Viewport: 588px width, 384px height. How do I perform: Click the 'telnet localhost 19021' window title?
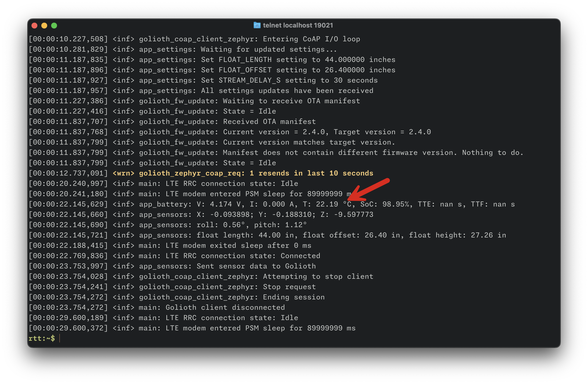tap(298, 25)
